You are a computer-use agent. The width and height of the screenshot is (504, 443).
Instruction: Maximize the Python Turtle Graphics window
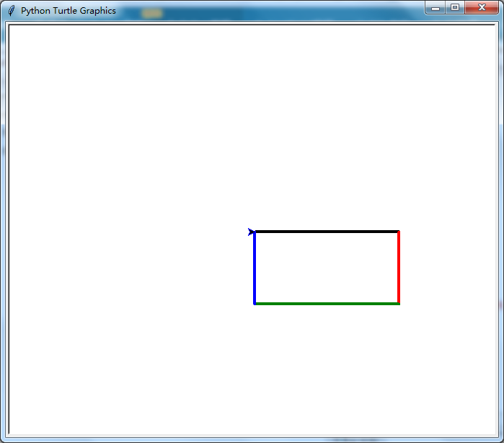(x=455, y=8)
